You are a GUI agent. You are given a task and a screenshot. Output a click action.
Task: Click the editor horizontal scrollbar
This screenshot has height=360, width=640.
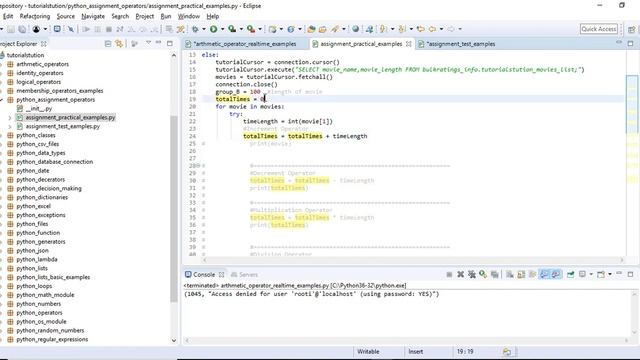(412, 260)
